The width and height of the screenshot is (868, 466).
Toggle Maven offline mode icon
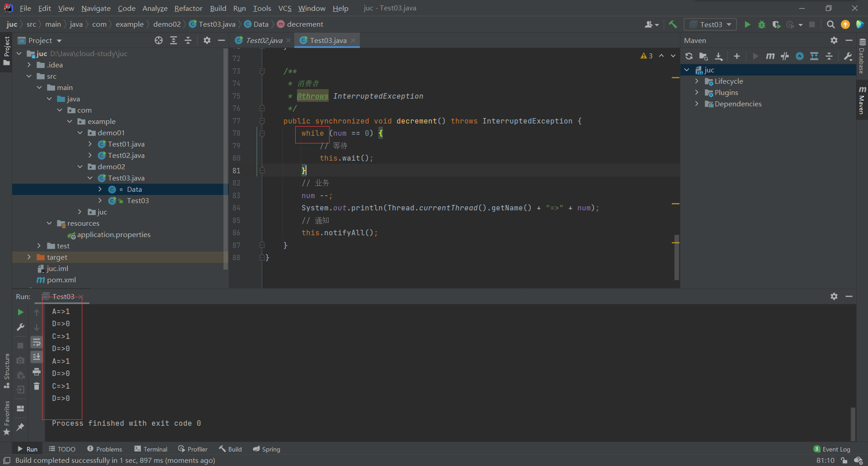coord(785,56)
